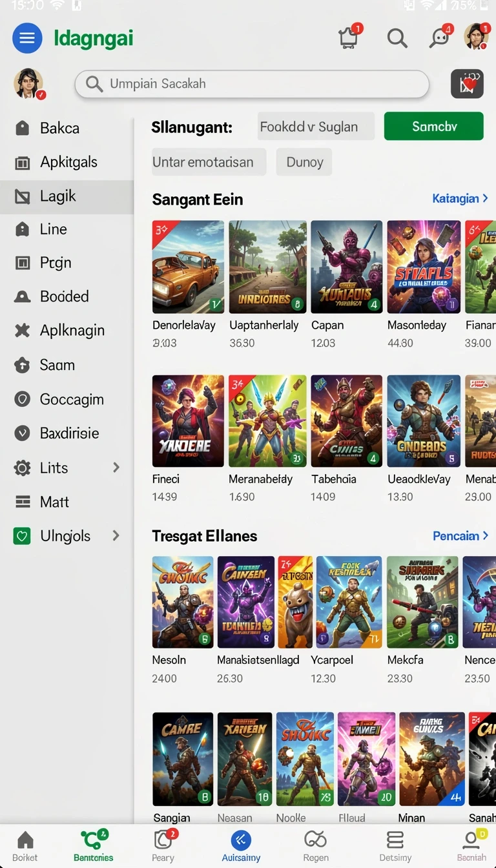Select the Lagik sidebar item
This screenshot has width=496, height=868.
click(67, 196)
